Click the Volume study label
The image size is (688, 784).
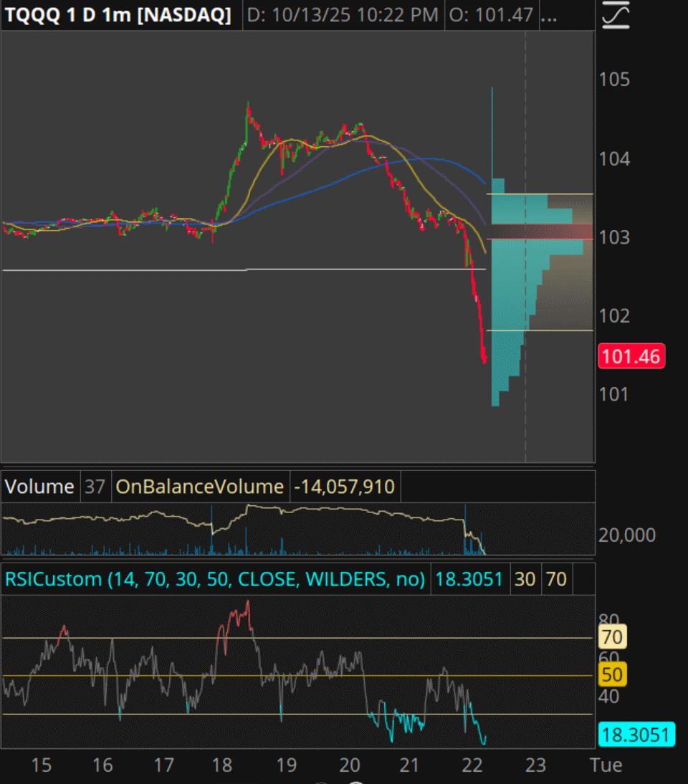pyautogui.click(x=39, y=487)
